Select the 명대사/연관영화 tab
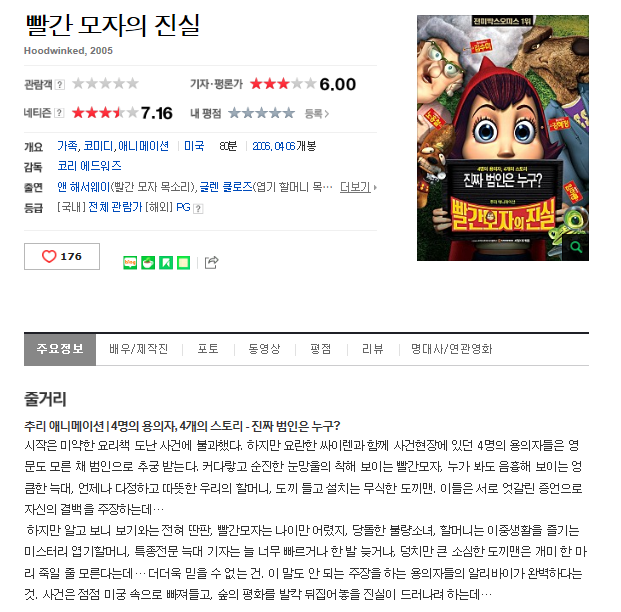621x612 pixels. [x=451, y=349]
